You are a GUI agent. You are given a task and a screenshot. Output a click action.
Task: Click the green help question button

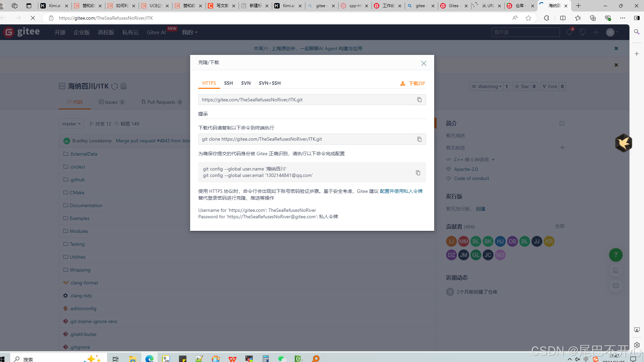pyautogui.click(x=616, y=255)
